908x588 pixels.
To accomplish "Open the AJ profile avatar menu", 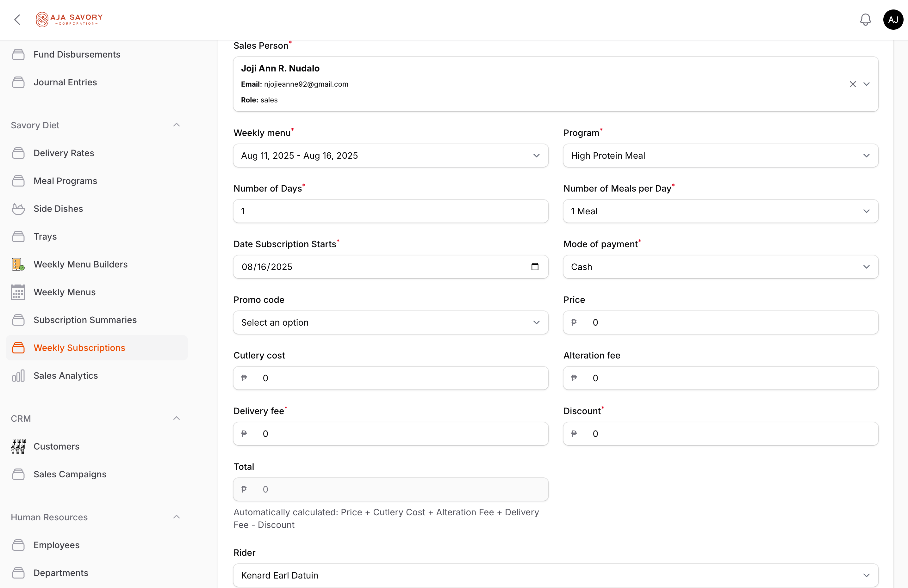I will [x=893, y=20].
